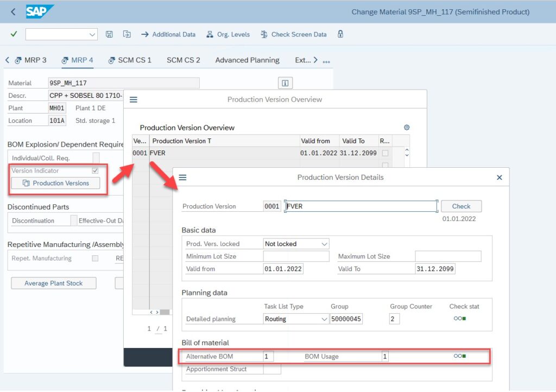Image resolution: width=556 pixels, height=392 pixels.
Task: Click the BOM Usage field
Action: pos(385,356)
